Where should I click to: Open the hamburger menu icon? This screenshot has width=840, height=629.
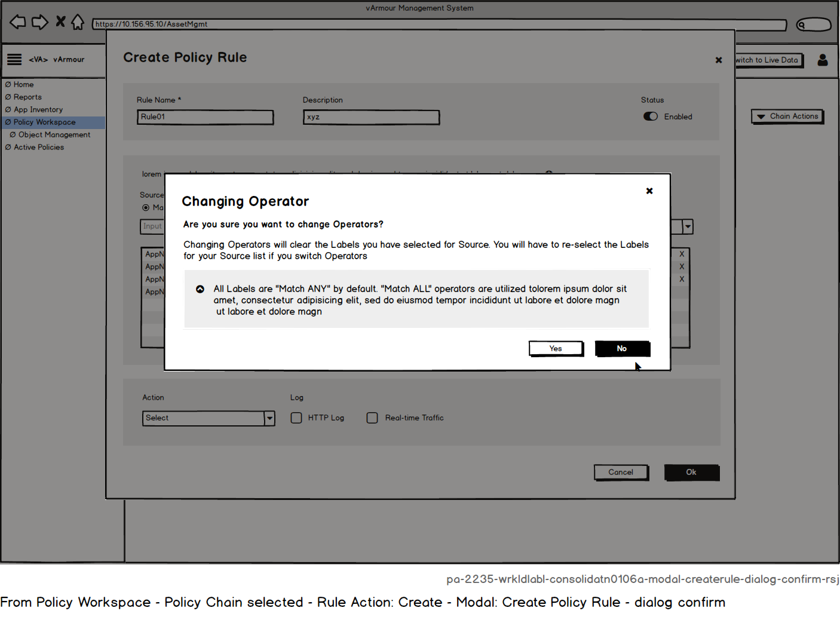click(14, 59)
